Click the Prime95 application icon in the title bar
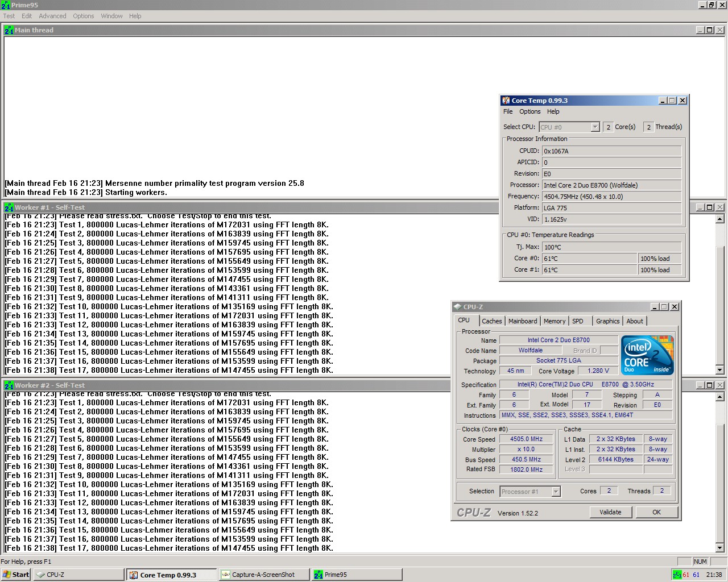This screenshot has width=728, height=582. tap(5, 5)
